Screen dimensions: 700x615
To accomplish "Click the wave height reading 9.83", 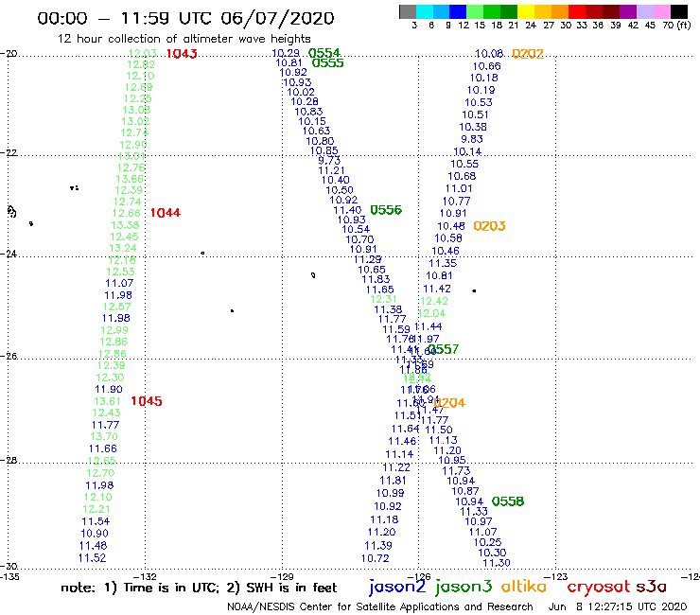I will (472, 139).
